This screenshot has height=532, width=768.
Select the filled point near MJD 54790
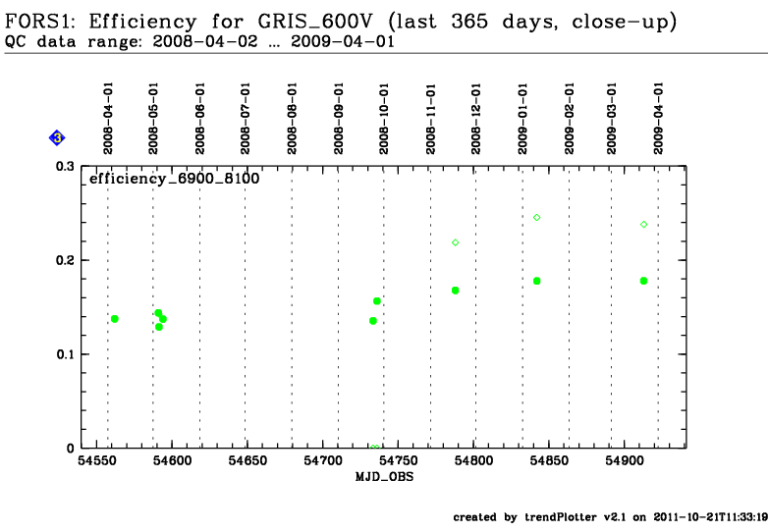click(x=456, y=291)
